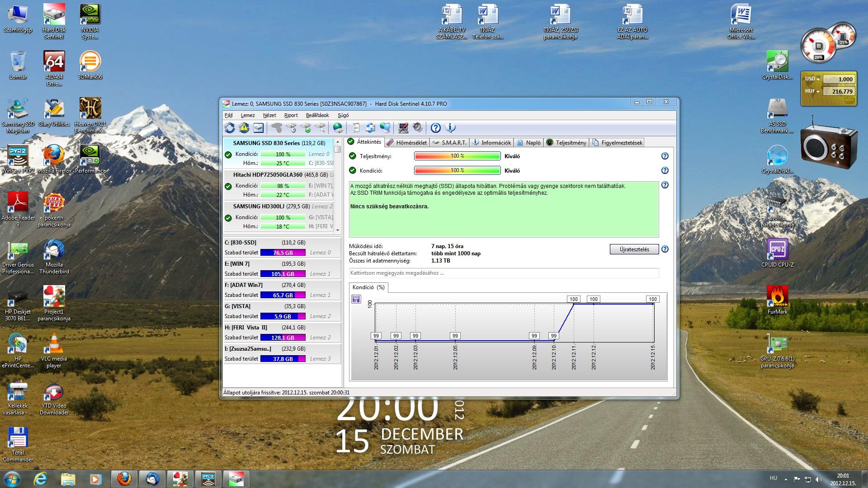The image size is (868, 488).
Task: Click the text report document toolbar icon
Action: click(356, 128)
